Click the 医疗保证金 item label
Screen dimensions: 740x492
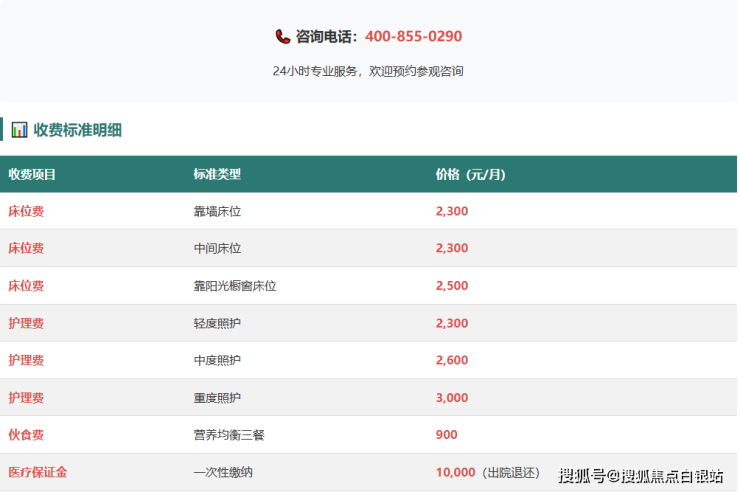(x=38, y=472)
